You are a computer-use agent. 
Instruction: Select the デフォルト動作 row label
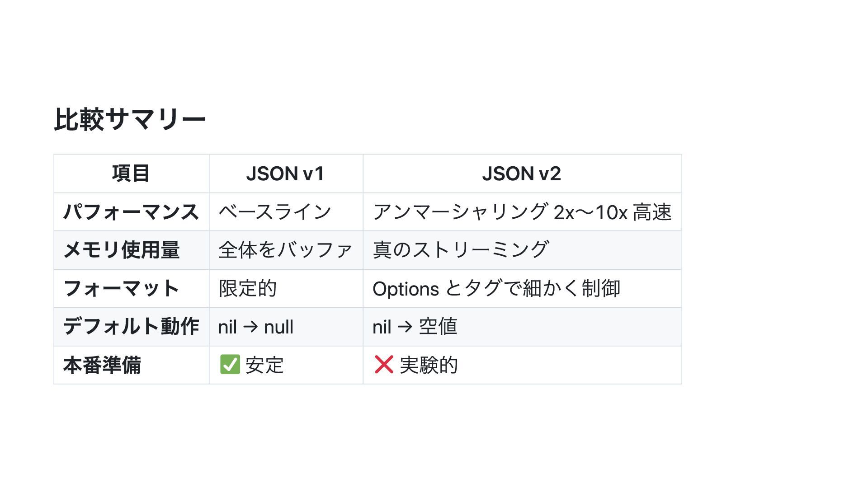click(131, 327)
